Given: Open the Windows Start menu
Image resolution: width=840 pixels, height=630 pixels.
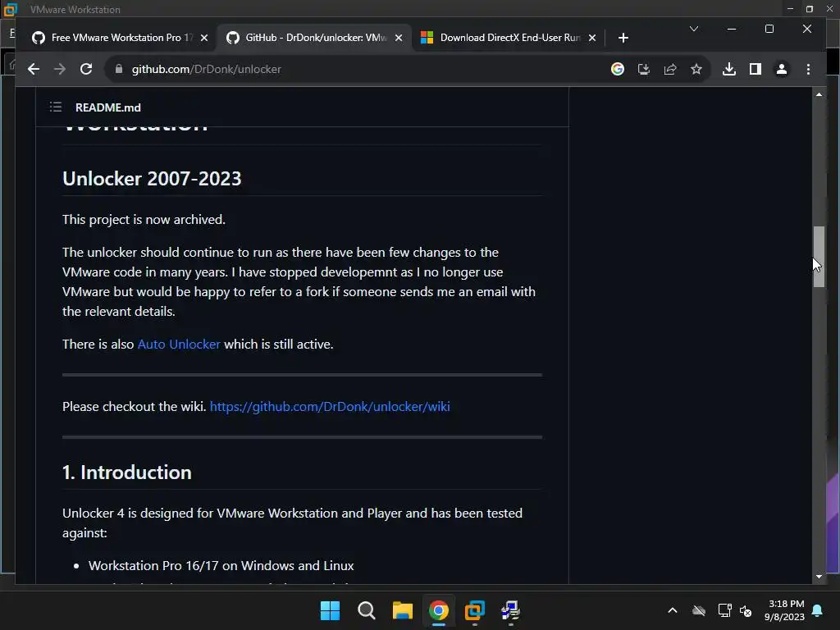Looking at the screenshot, I should [x=330, y=610].
